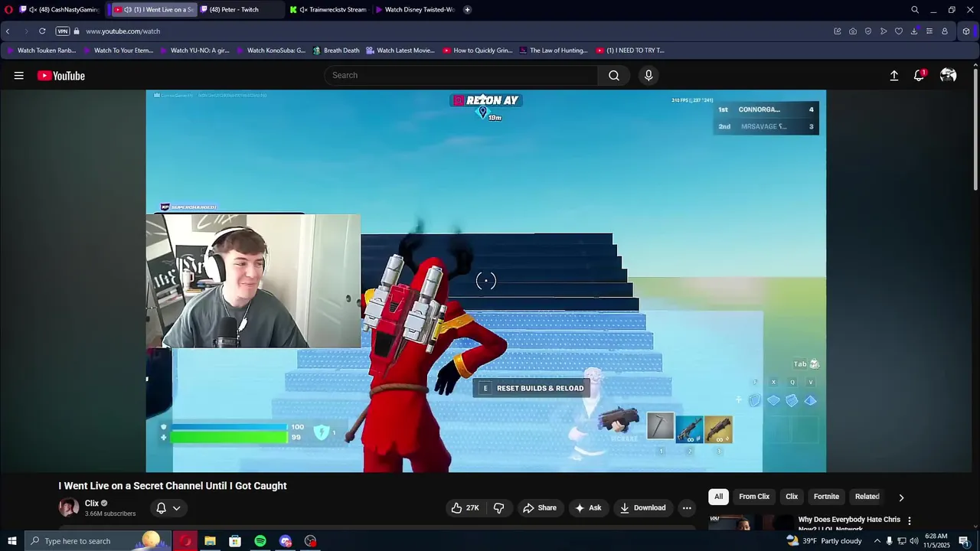This screenshot has width=980, height=551.
Task: Open options for 'Why Does Everybody Hate Chris' video
Action: tap(910, 520)
